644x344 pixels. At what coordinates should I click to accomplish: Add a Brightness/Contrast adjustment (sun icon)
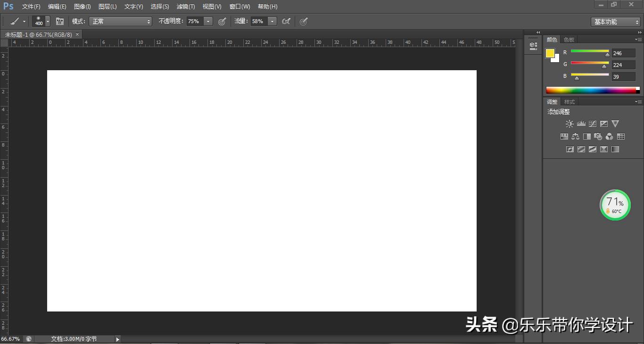click(x=570, y=124)
